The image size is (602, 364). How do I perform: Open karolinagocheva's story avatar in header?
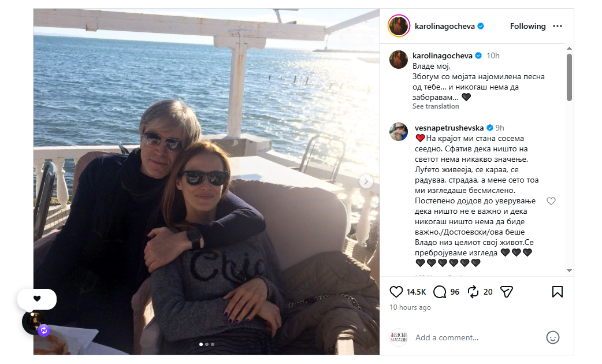coord(399,26)
